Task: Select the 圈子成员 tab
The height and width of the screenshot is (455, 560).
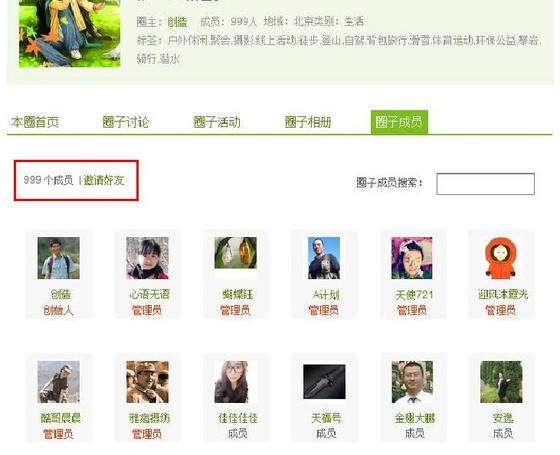Action: click(399, 122)
